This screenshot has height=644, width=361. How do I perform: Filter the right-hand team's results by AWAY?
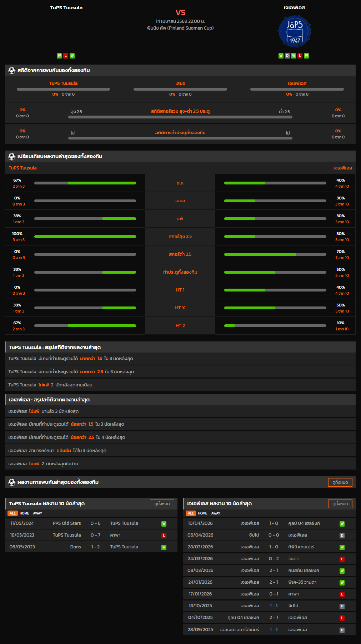(216, 513)
